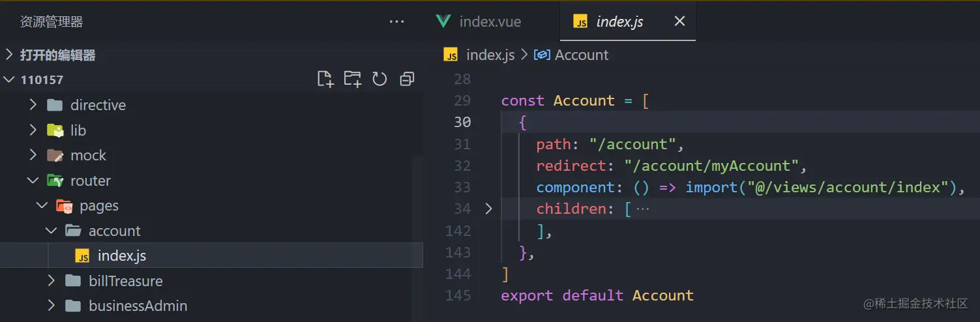This screenshot has width=980, height=322.
Task: Expand the directive folder
Action: pyautogui.click(x=33, y=105)
